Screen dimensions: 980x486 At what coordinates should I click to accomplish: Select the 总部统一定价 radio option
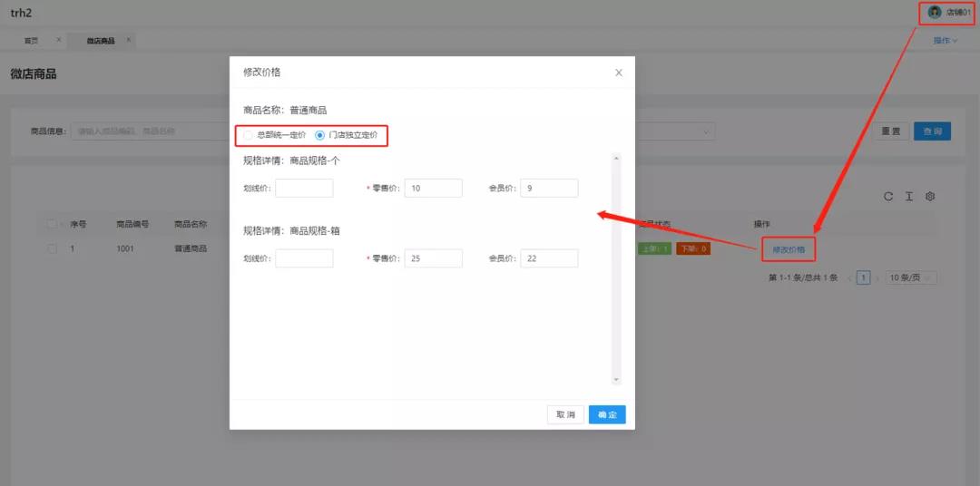point(249,135)
